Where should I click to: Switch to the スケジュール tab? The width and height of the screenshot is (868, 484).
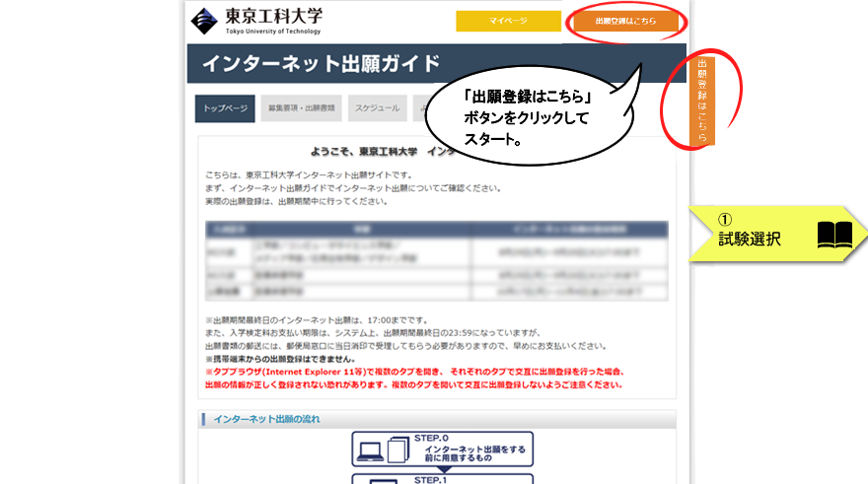[x=378, y=108]
